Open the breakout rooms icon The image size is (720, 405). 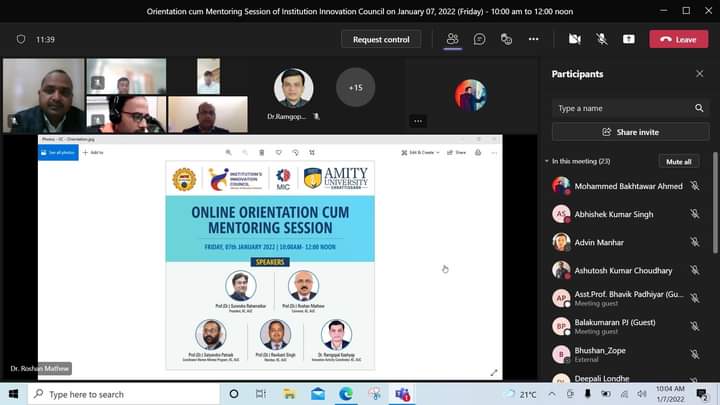pos(506,39)
